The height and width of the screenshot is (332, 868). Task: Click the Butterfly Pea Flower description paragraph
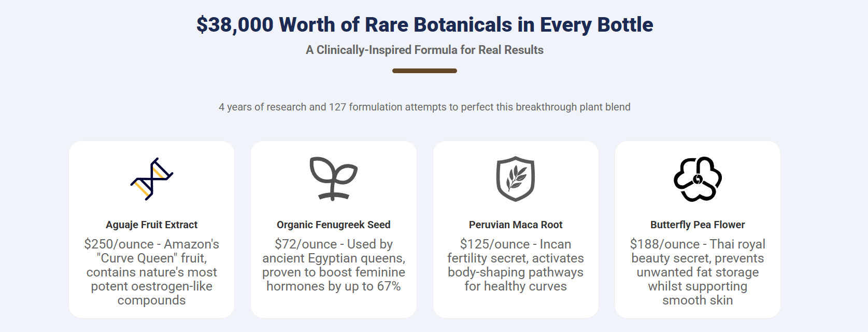(x=698, y=272)
